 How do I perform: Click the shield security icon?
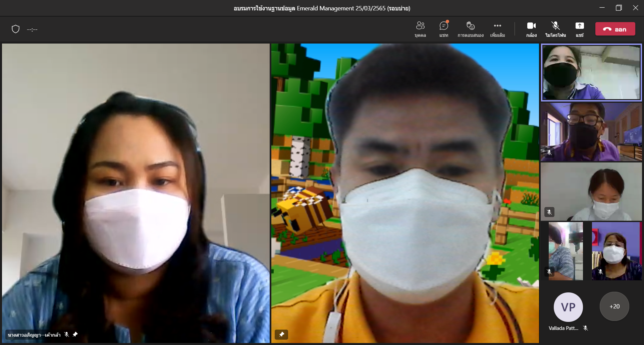tap(15, 29)
